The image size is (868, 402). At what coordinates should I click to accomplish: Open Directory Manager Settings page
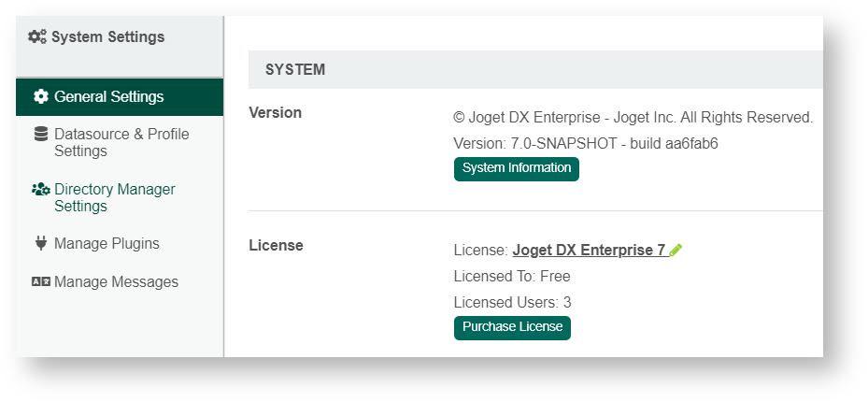coord(114,198)
